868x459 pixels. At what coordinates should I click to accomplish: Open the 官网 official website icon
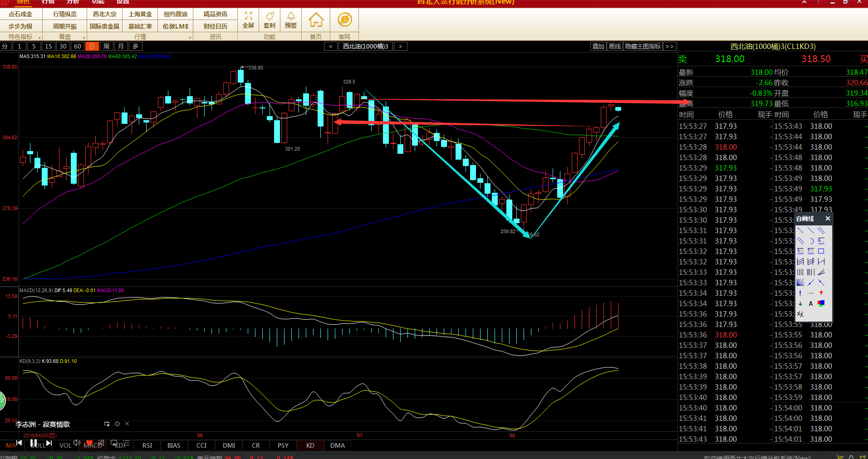(x=344, y=20)
